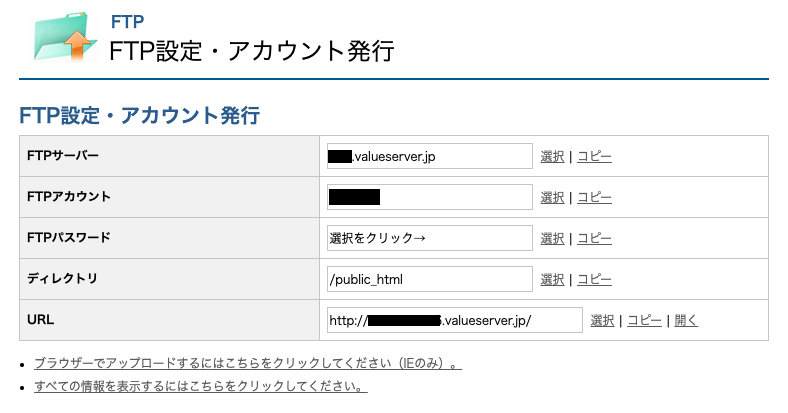Screen dimensions: 788x413
Task: Copy the ディレクトリ path value
Action: coord(594,279)
